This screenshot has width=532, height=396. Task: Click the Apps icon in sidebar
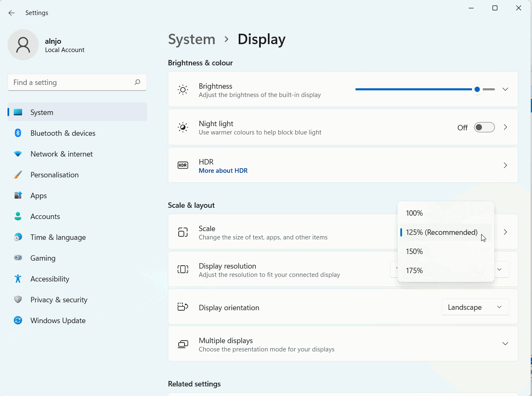click(x=18, y=196)
